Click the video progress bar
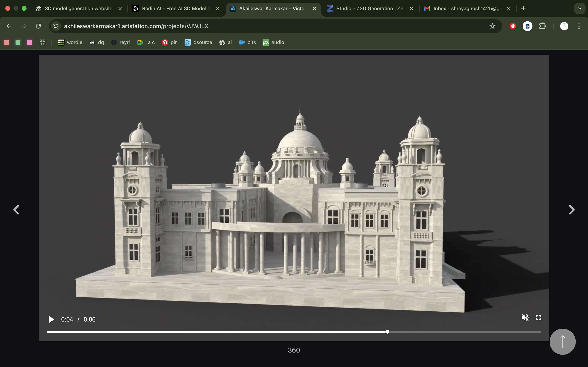Screen dimensions: 588x367 point(294,332)
